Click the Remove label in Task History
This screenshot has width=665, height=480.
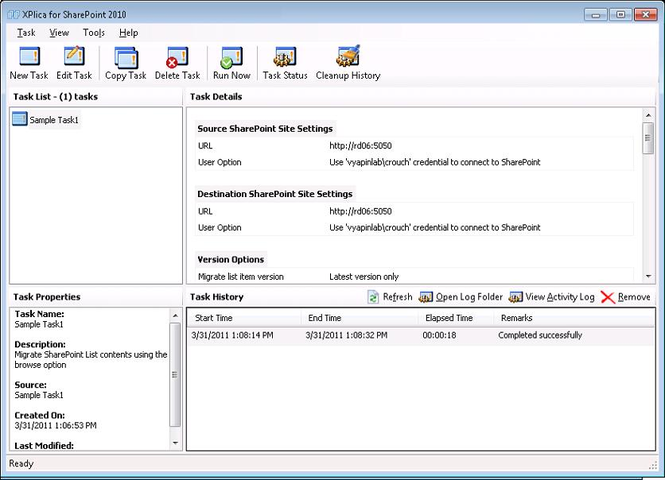coord(634,297)
